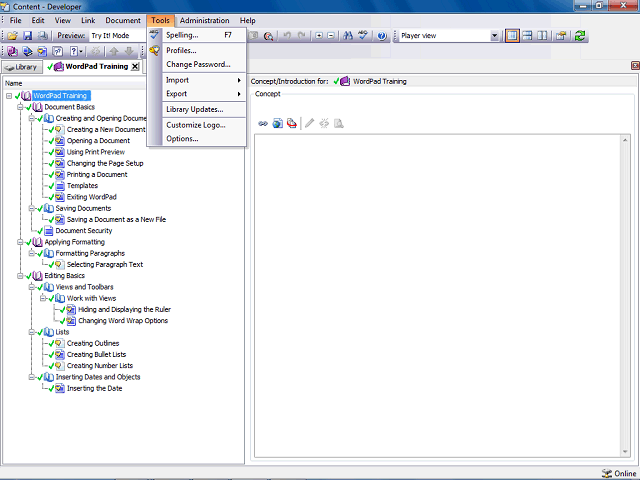Collapse the Lists node
The height and width of the screenshot is (480, 640).
(31, 332)
